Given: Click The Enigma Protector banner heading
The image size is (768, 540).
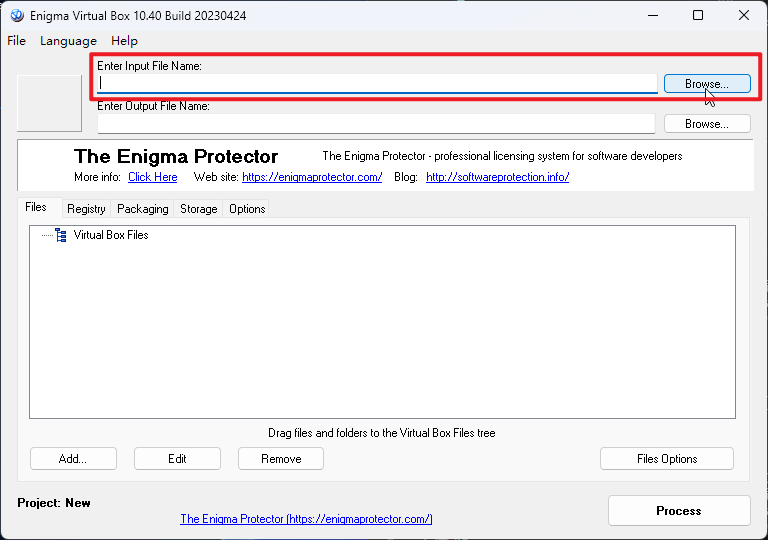Looking at the screenshot, I should click(x=176, y=156).
